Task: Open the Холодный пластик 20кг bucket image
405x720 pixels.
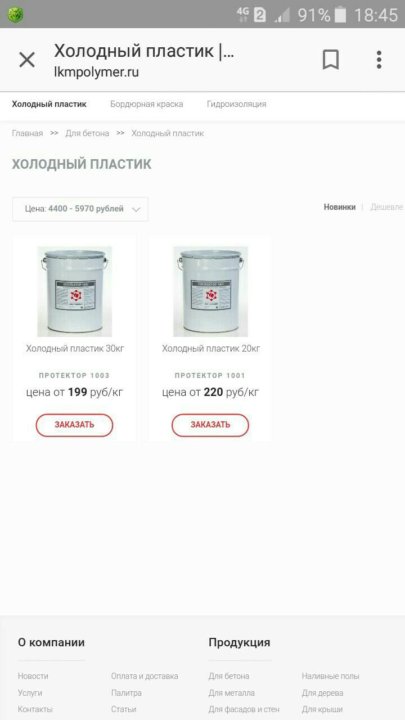Action: pos(210,291)
